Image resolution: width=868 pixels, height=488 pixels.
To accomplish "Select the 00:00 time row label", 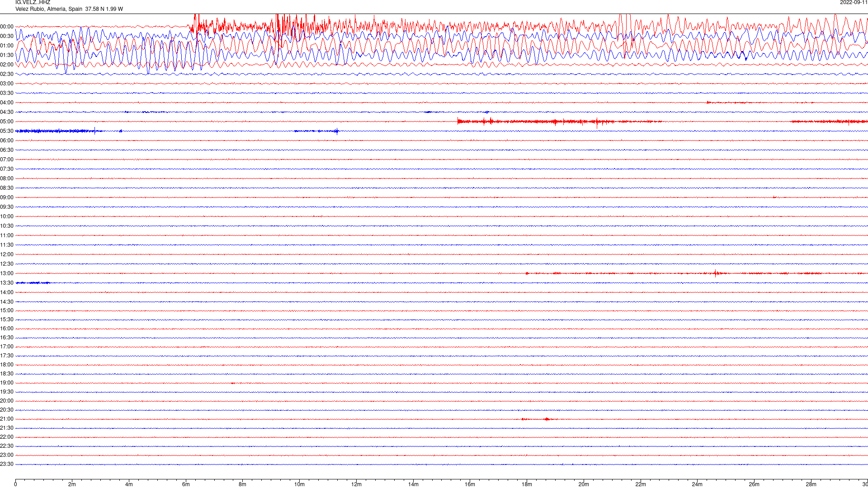I will pyautogui.click(x=7, y=27).
